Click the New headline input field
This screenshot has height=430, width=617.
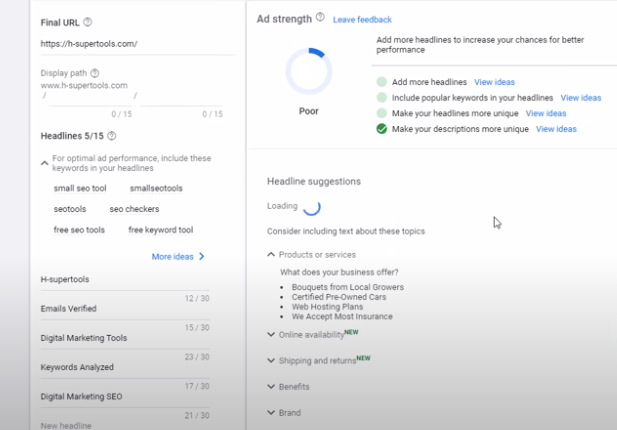[x=125, y=425]
